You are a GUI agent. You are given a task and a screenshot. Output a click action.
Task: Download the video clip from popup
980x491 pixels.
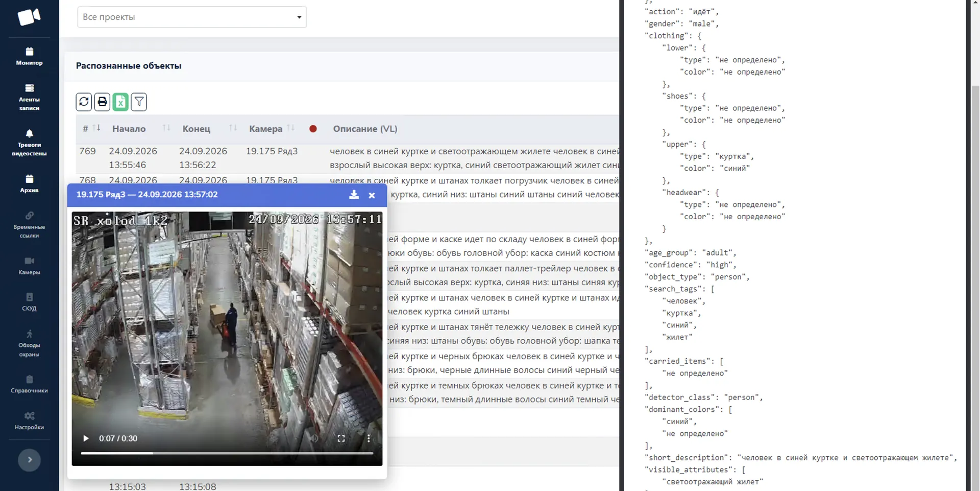[354, 195]
